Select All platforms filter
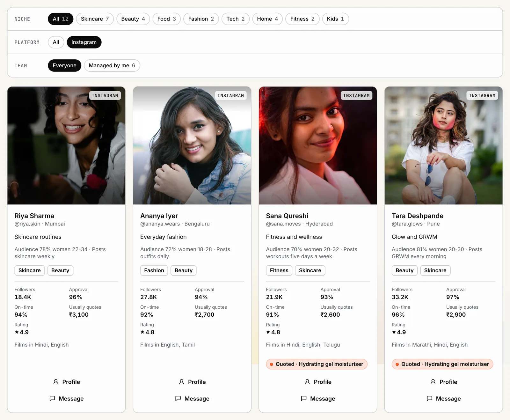 [x=56, y=42]
